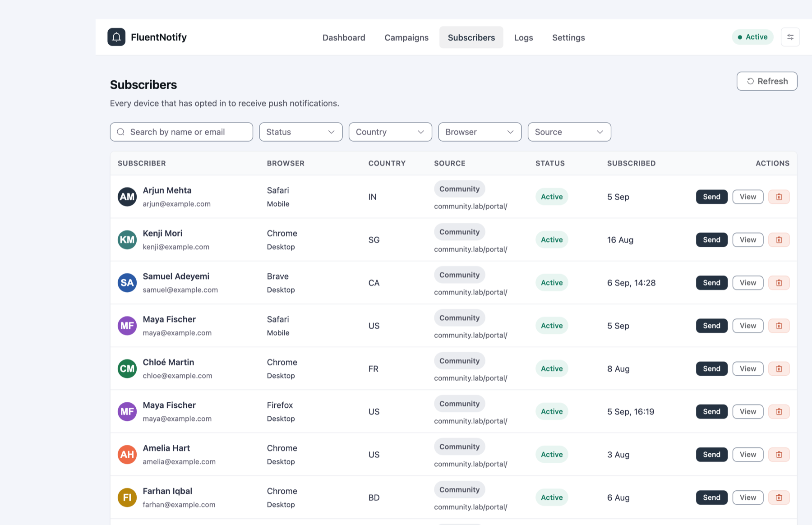812x525 pixels.
Task: Click the FluentNotify bell logo icon
Action: click(x=116, y=37)
